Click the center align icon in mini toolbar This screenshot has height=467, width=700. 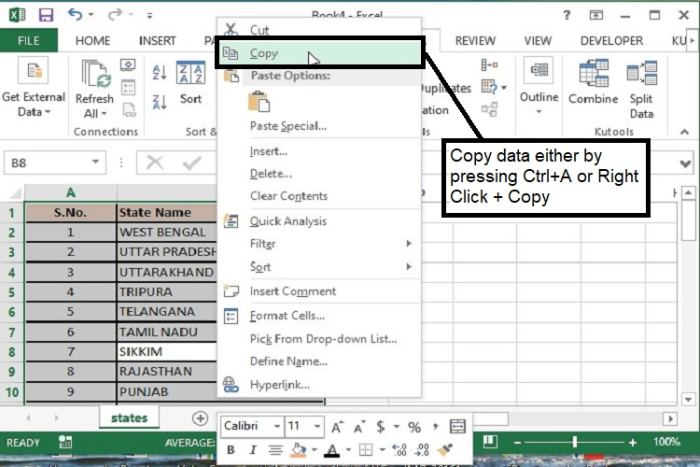pos(275,450)
